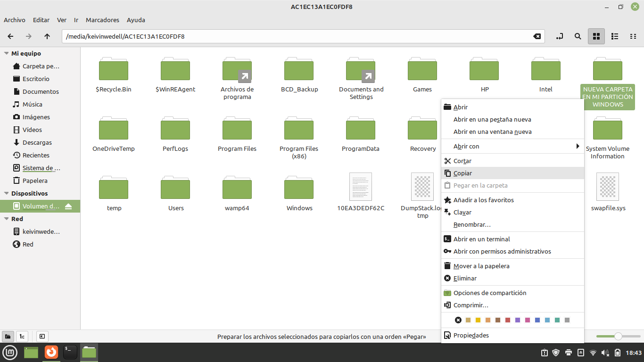Navigate back with the arrow button
Screen dimensions: 644x362
[10, 36]
